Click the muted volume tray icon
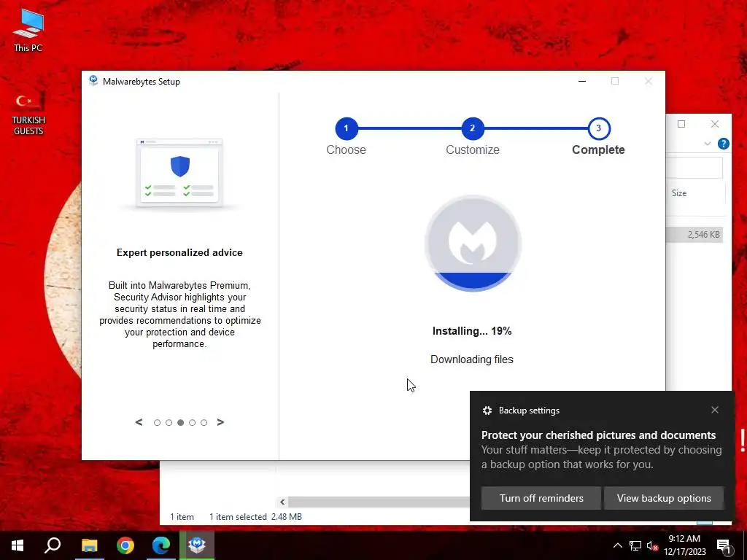This screenshot has width=747, height=560. [652, 545]
